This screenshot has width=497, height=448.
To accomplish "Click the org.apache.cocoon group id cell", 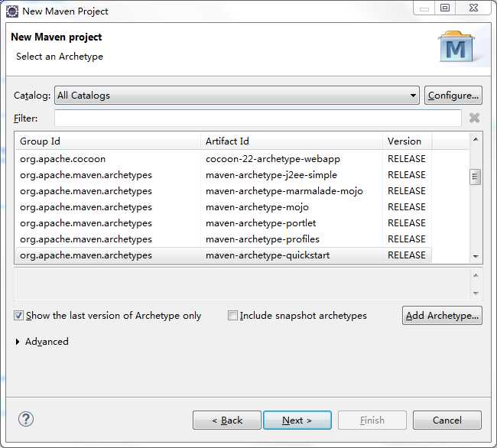I will tap(63, 159).
